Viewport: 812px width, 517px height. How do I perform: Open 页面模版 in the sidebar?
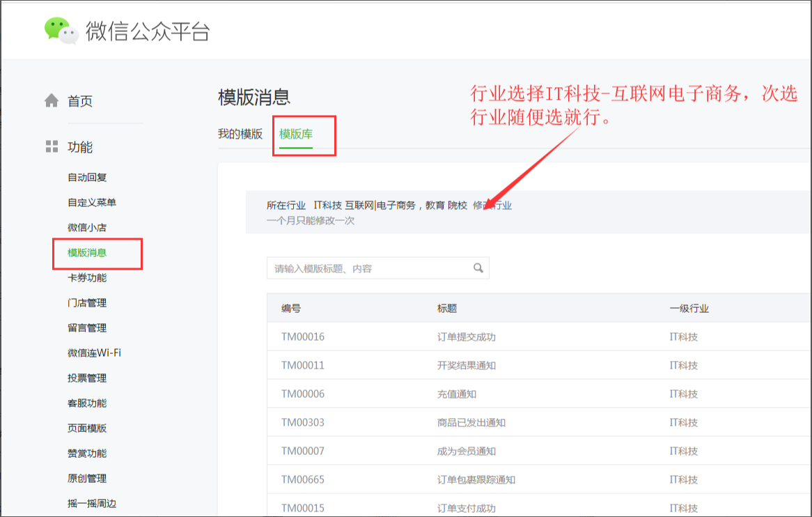(87, 428)
